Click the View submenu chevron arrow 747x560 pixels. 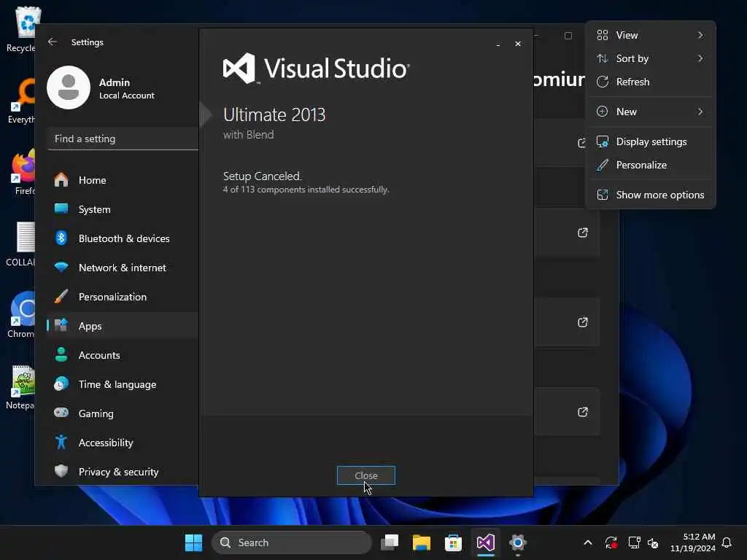(x=700, y=35)
